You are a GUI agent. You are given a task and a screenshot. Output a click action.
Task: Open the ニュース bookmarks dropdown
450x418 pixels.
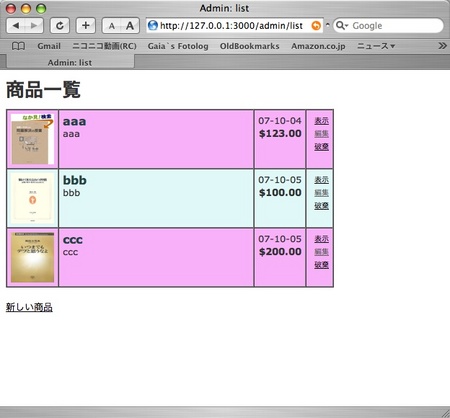pyautogui.click(x=376, y=46)
